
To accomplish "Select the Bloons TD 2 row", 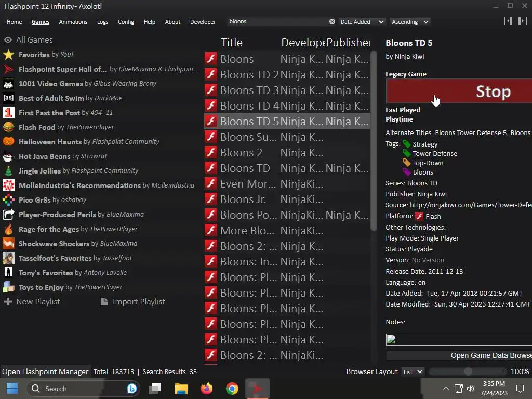I will [287, 75].
